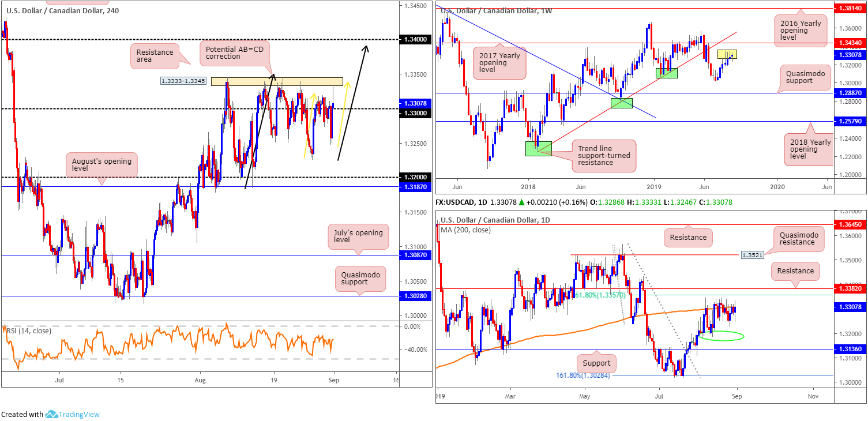The width and height of the screenshot is (868, 421).
Task: Click the 'August's opening level' callout
Action: (102, 166)
